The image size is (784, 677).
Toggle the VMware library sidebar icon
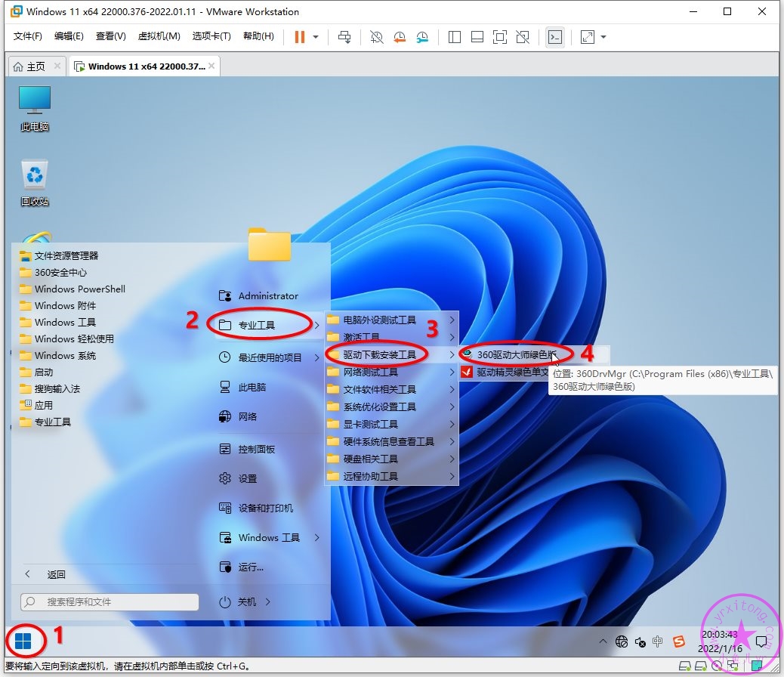[x=455, y=37]
